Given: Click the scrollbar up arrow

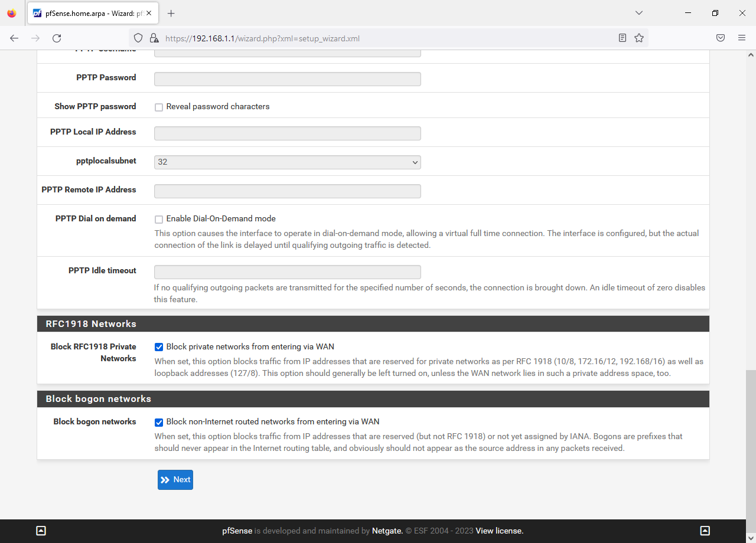Looking at the screenshot, I should pyautogui.click(x=751, y=54).
